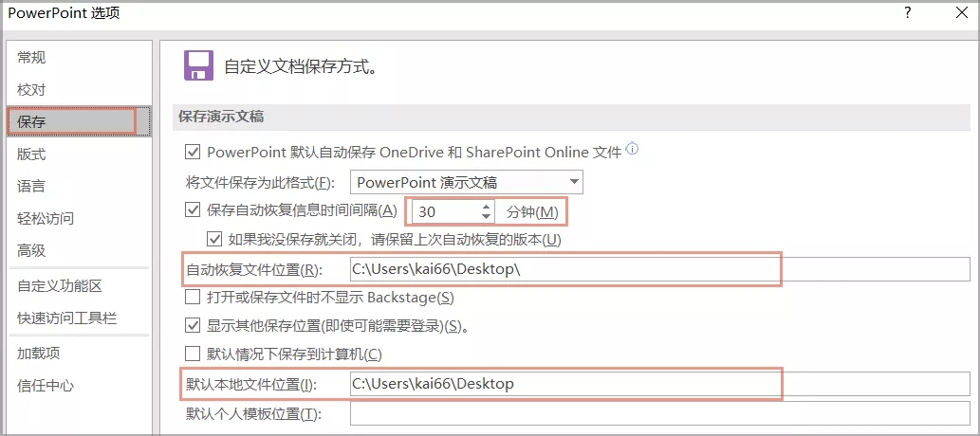Increase the AutoRecover interval with up arrow

pyautogui.click(x=487, y=207)
